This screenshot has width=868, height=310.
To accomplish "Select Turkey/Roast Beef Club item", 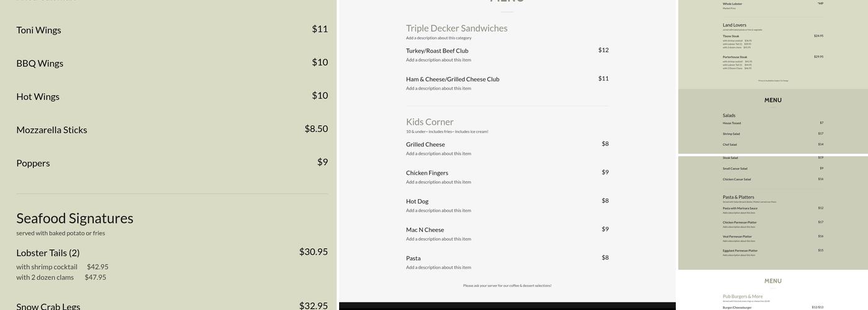I will tap(437, 51).
